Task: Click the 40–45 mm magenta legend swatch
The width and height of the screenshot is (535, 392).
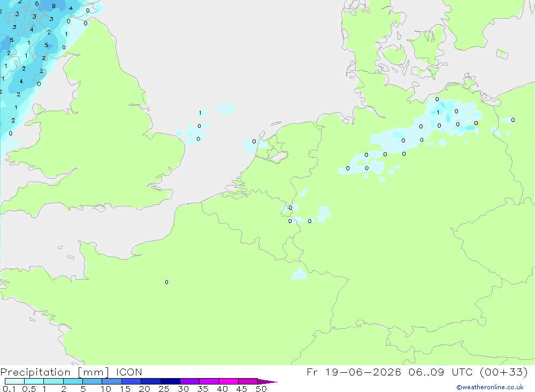Action: coord(228,381)
